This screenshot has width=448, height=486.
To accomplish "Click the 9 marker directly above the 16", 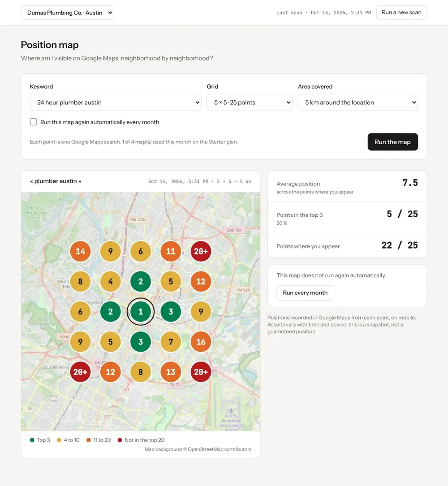I will (x=201, y=311).
